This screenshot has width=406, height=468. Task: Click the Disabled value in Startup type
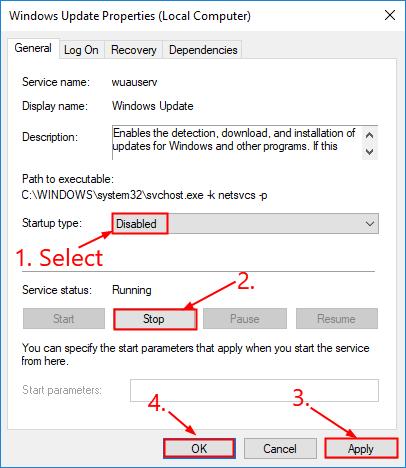tap(136, 224)
